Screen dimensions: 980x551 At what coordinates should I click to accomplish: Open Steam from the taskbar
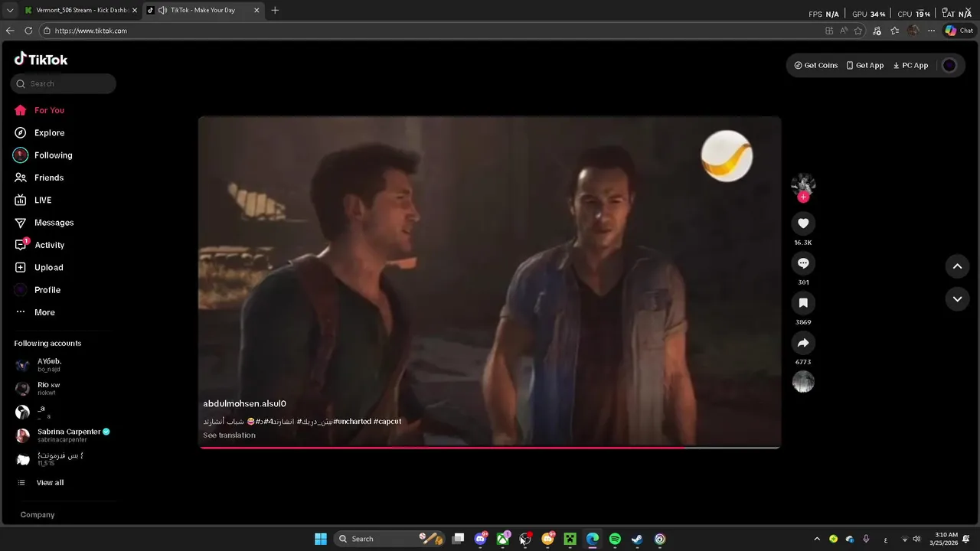tap(637, 539)
